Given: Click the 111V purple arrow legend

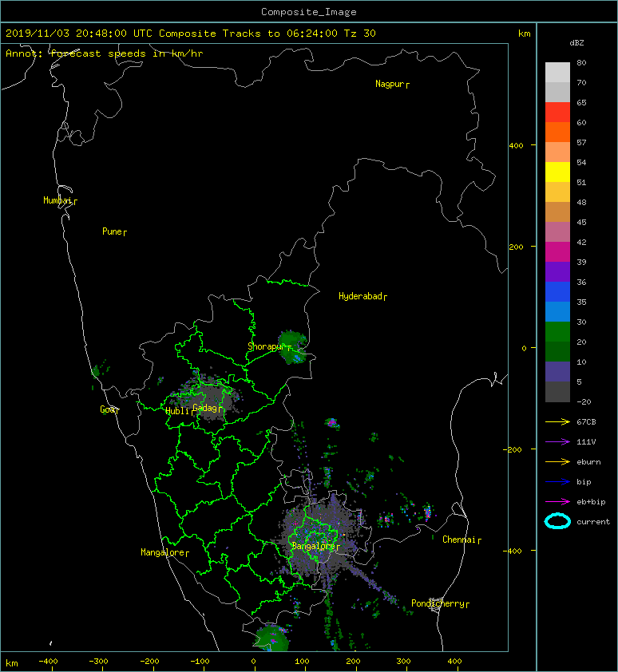Looking at the screenshot, I should pos(557,441).
